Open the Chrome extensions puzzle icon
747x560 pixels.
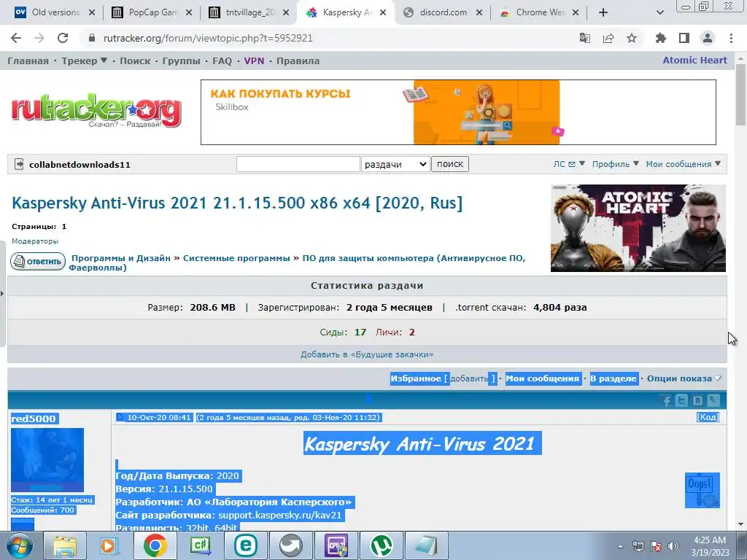[661, 38]
